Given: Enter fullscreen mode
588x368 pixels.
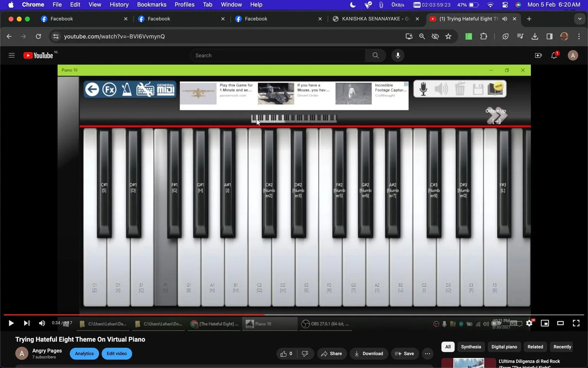Looking at the screenshot, I should (576, 323).
